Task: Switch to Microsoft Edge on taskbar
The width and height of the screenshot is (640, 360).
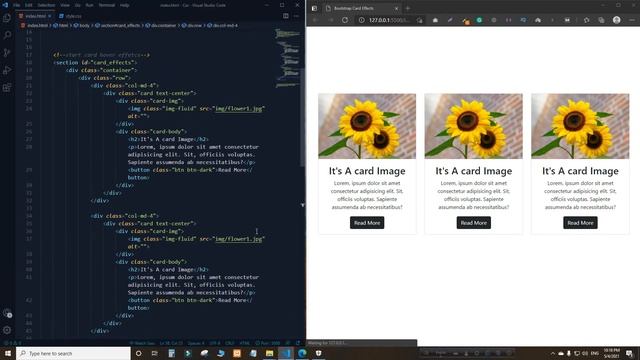Action: (302, 353)
